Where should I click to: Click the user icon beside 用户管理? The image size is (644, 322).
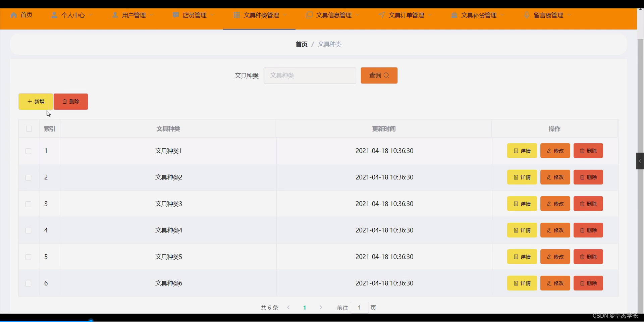pos(115,15)
